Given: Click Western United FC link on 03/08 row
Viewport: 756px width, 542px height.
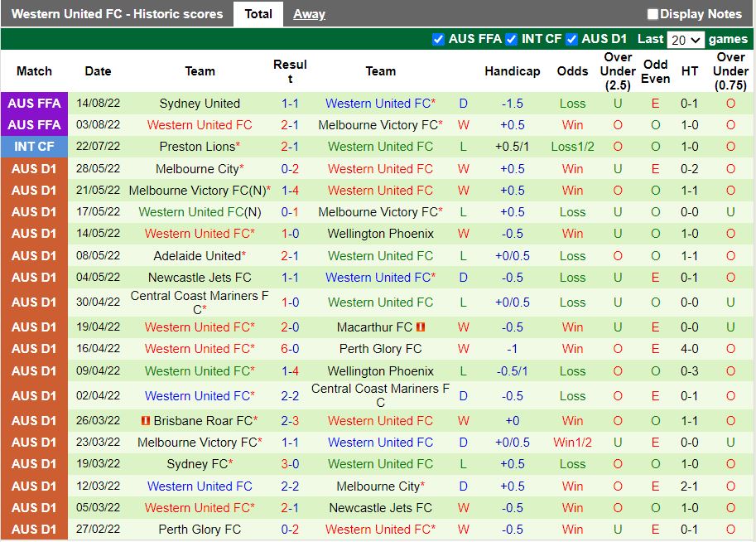Looking at the screenshot, I should [x=200, y=124].
